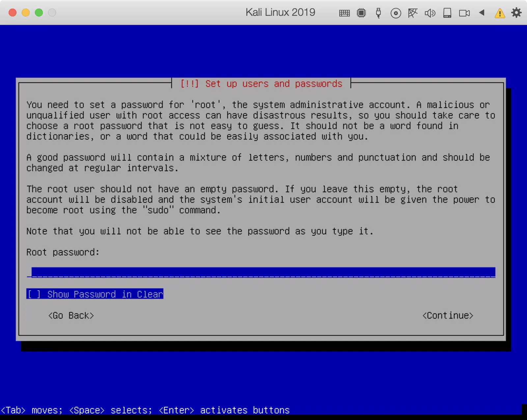Click the Kali Linux 2019 window title

(x=280, y=13)
